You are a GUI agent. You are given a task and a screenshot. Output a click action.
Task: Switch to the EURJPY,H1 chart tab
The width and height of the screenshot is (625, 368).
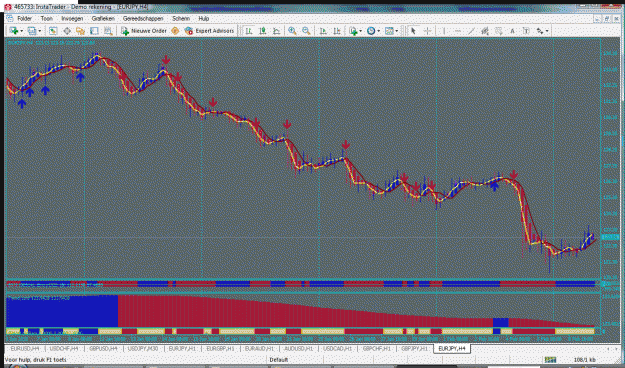pyautogui.click(x=182, y=348)
